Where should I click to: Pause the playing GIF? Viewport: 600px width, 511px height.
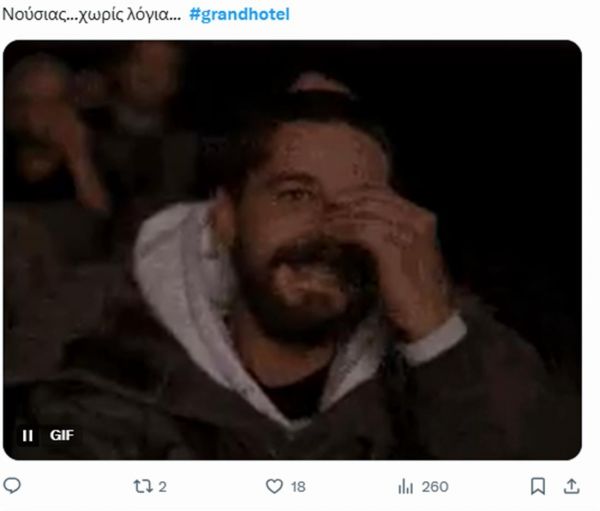[27, 435]
